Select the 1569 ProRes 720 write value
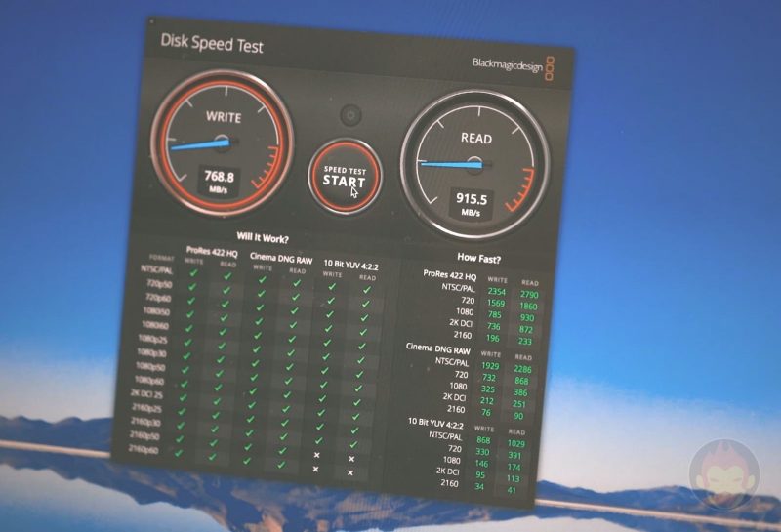The image size is (781, 532). tap(496, 303)
